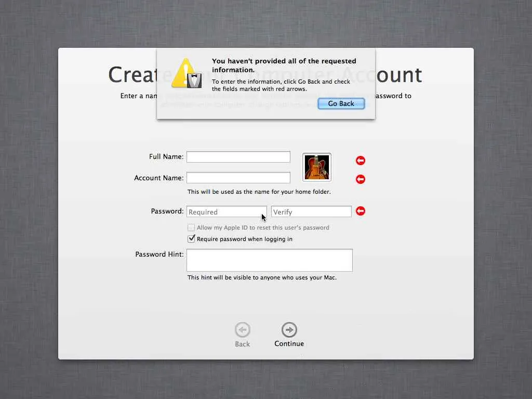Focus the password Verify field
This screenshot has width=532, height=399.
coord(311,212)
